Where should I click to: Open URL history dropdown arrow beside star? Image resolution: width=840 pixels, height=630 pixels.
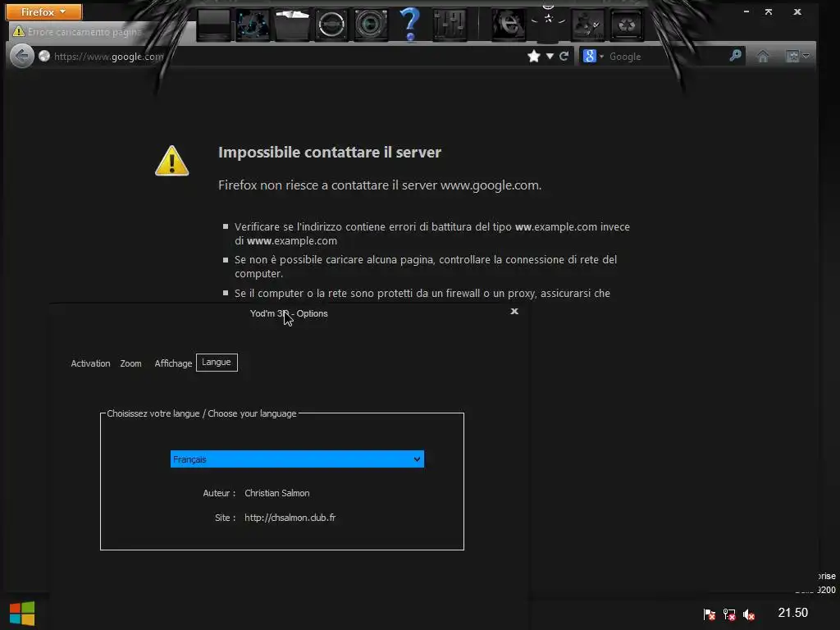(550, 56)
